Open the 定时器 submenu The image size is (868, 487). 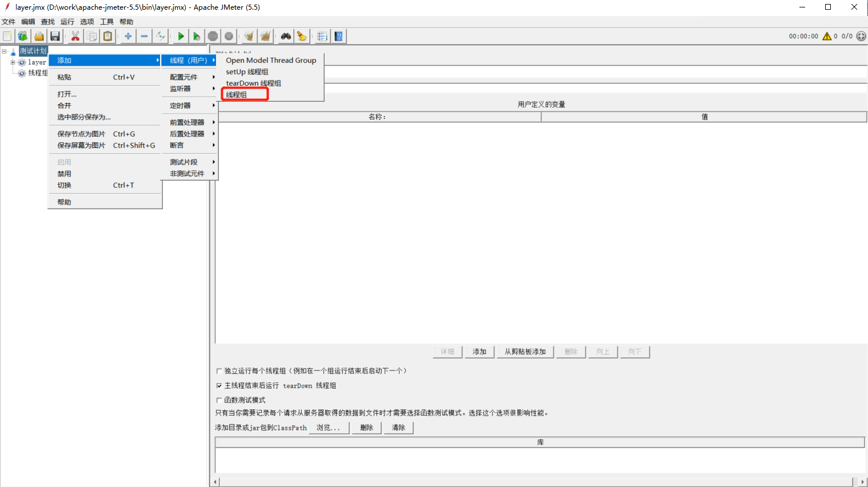click(190, 106)
